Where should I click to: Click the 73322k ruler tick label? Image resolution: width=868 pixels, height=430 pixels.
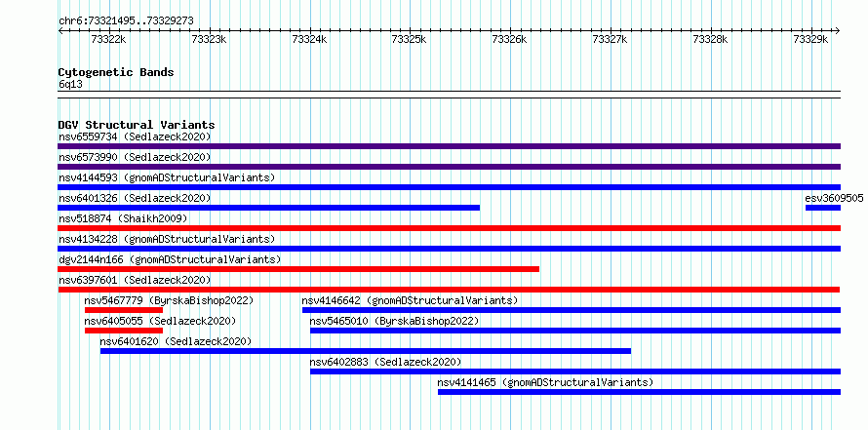point(109,39)
